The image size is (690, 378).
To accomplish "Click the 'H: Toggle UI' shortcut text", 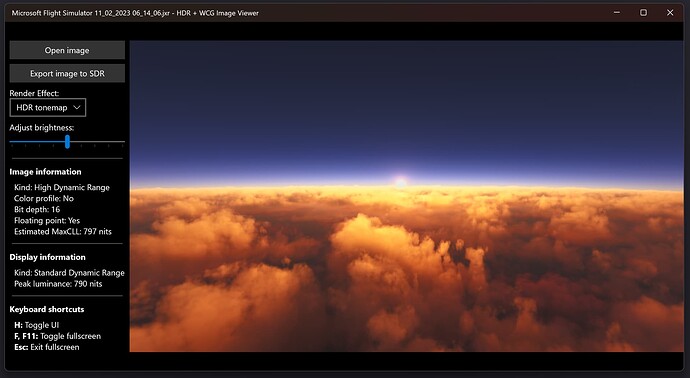I will pos(37,325).
